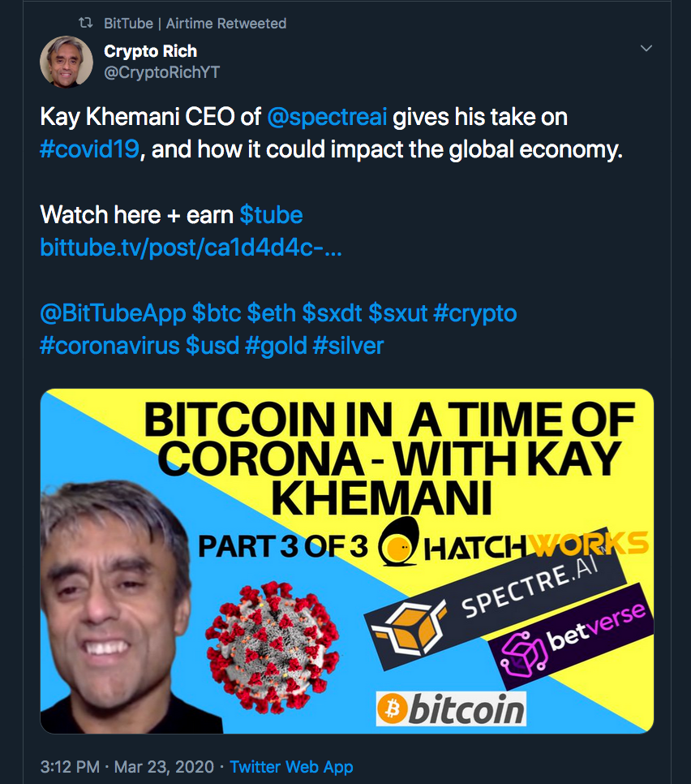Open the #covid19 hashtag
The width and height of the screenshot is (691, 784).
pyautogui.click(x=89, y=150)
